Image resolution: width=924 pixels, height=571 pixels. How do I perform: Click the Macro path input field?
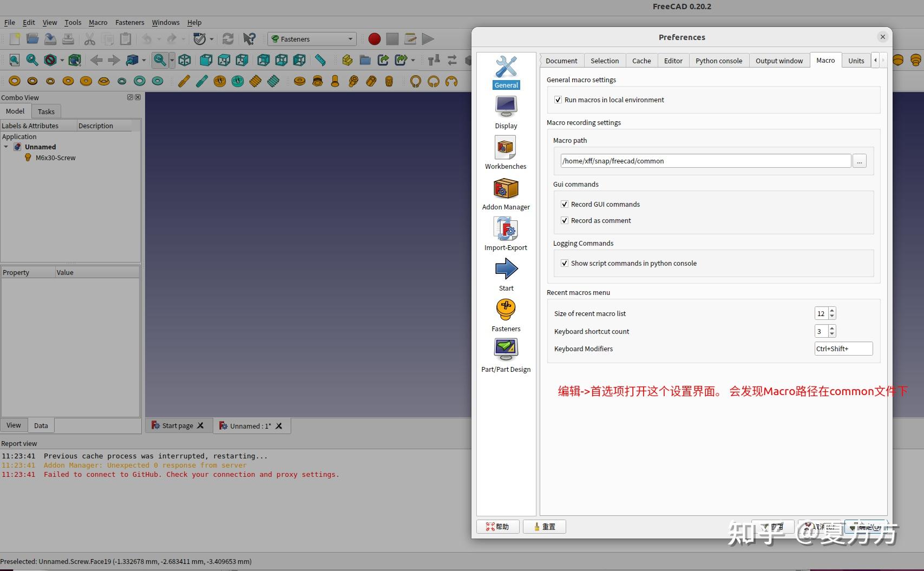706,161
